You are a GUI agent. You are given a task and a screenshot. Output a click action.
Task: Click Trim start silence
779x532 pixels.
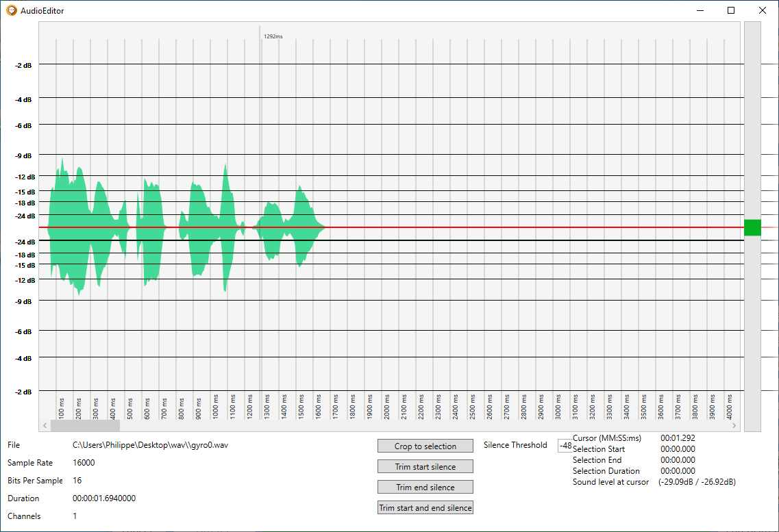(x=425, y=466)
